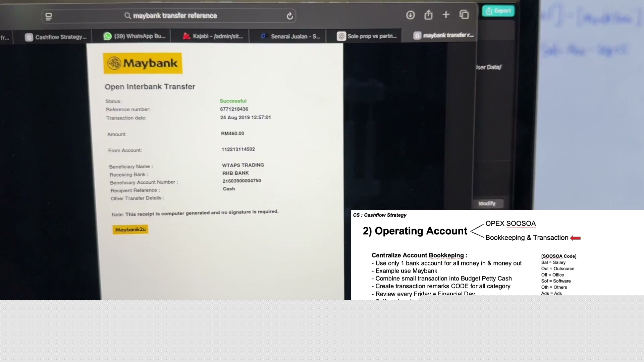The height and width of the screenshot is (362, 644).
Task: Click the from account 112213114502
Action: tap(238, 149)
